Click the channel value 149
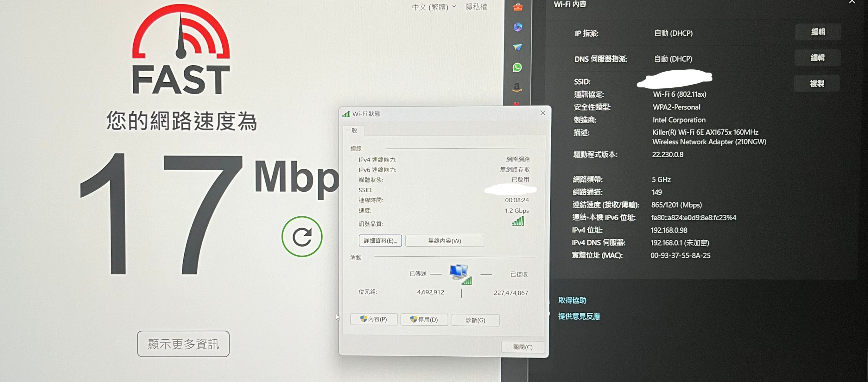This screenshot has width=868, height=382. (x=656, y=192)
